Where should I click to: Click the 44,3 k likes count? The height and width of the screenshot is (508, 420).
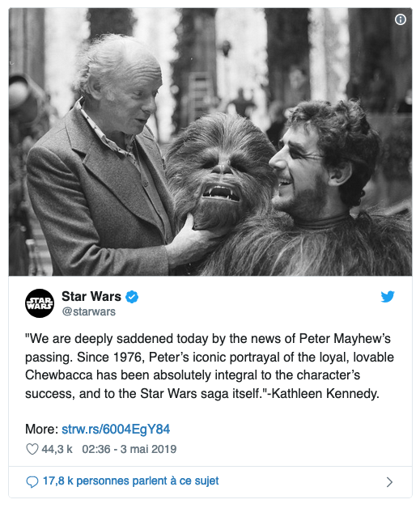pos(57,450)
